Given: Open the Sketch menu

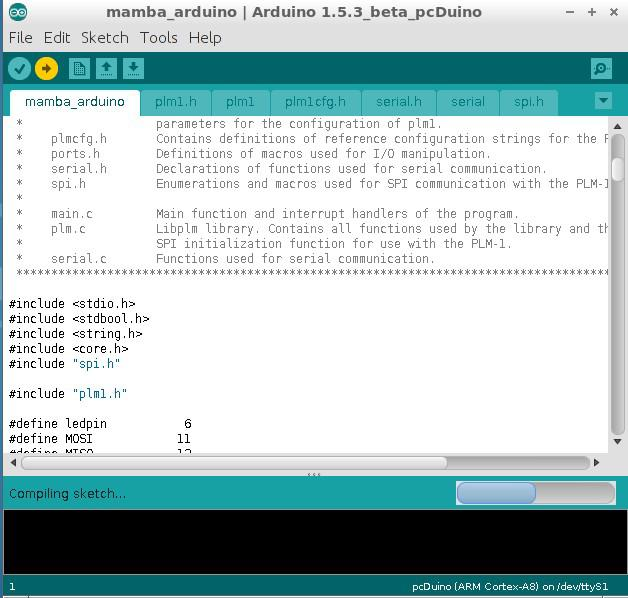Looking at the screenshot, I should pos(104,37).
